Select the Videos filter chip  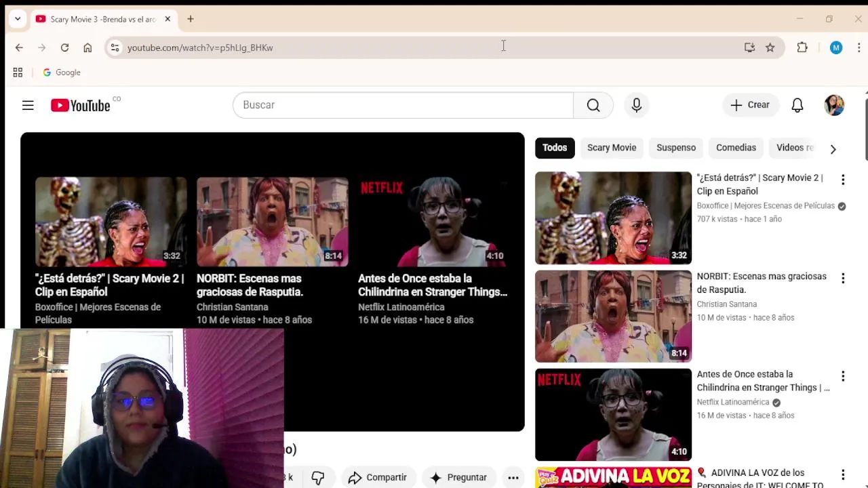tap(793, 148)
